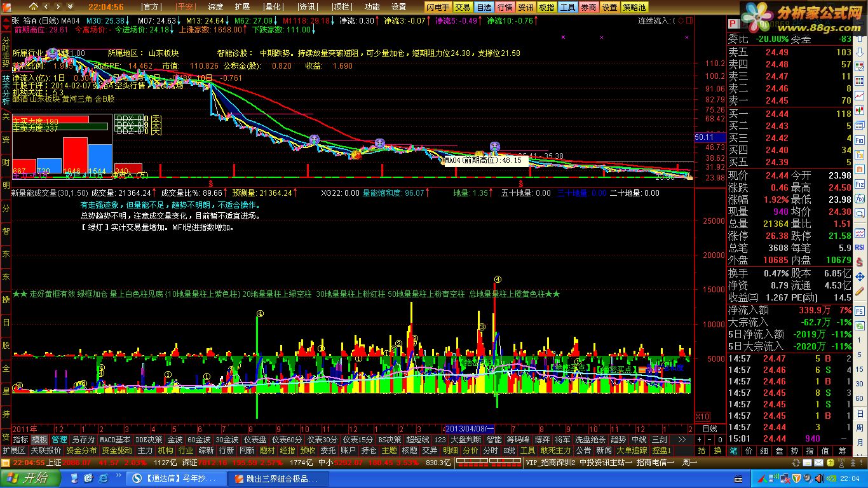Image resolution: width=868 pixels, height=488 pixels.
Task: Select the MACD基本 indicator tab
Action: (x=116, y=439)
